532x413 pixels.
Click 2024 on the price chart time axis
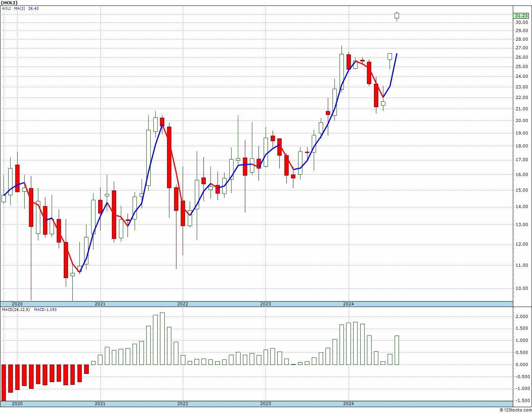coord(349,304)
